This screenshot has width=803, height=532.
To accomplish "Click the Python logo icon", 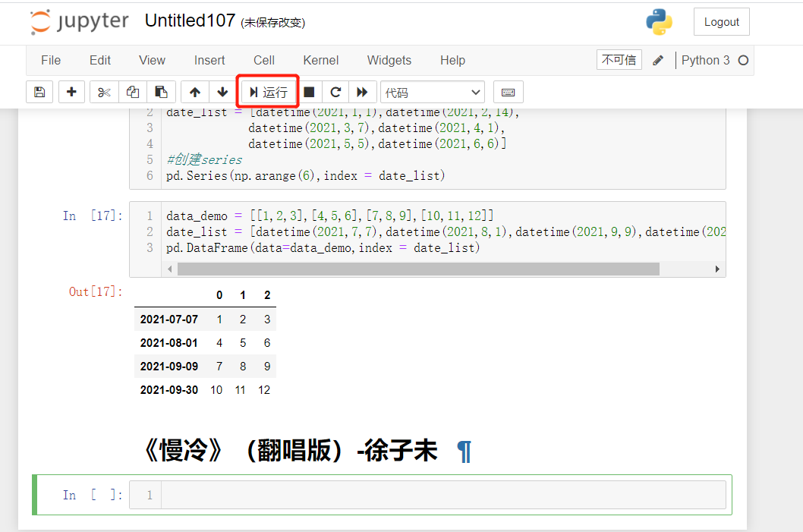I will pos(659,22).
